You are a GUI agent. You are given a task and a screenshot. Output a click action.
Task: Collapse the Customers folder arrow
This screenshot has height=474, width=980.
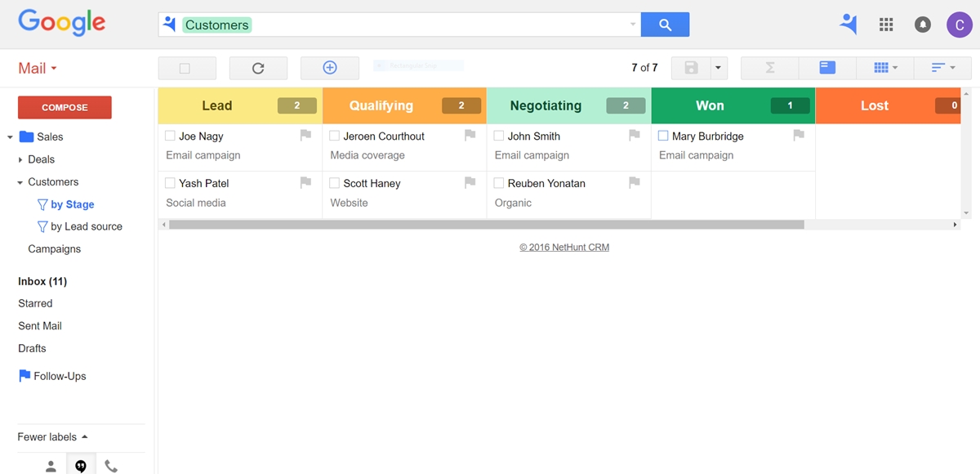pyautogui.click(x=20, y=182)
